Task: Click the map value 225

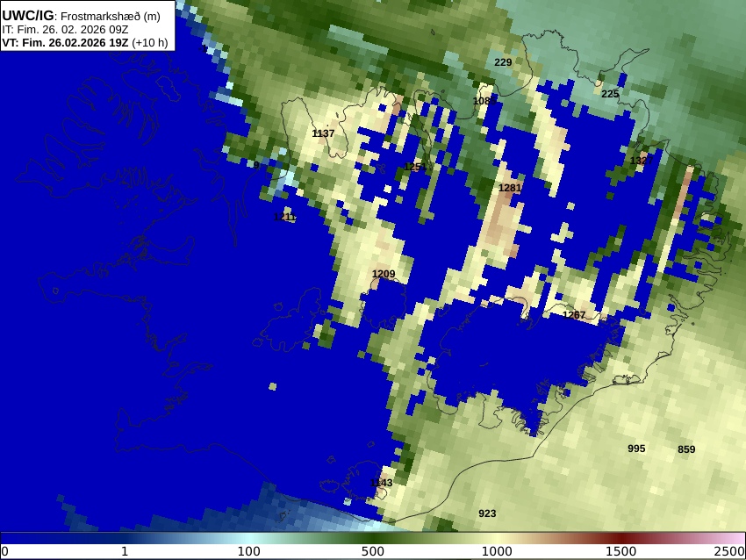Action: (x=610, y=94)
